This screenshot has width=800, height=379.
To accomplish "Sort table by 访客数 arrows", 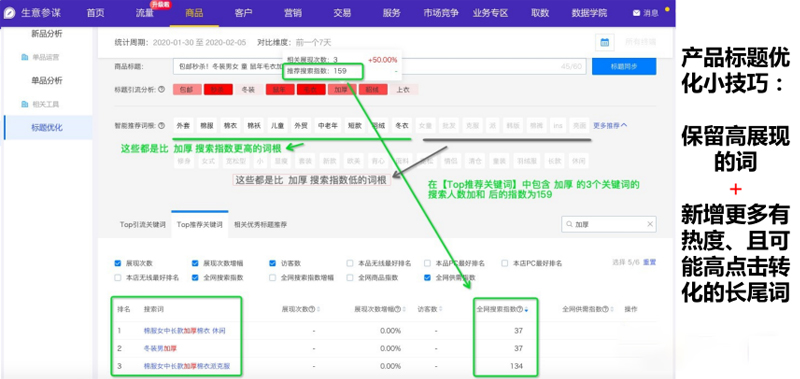I will click(441, 309).
